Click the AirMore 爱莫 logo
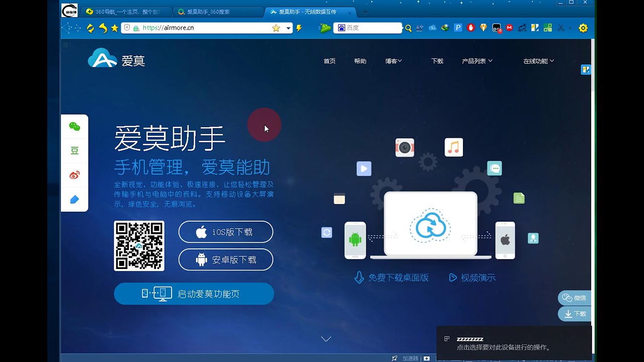 pyautogui.click(x=116, y=58)
